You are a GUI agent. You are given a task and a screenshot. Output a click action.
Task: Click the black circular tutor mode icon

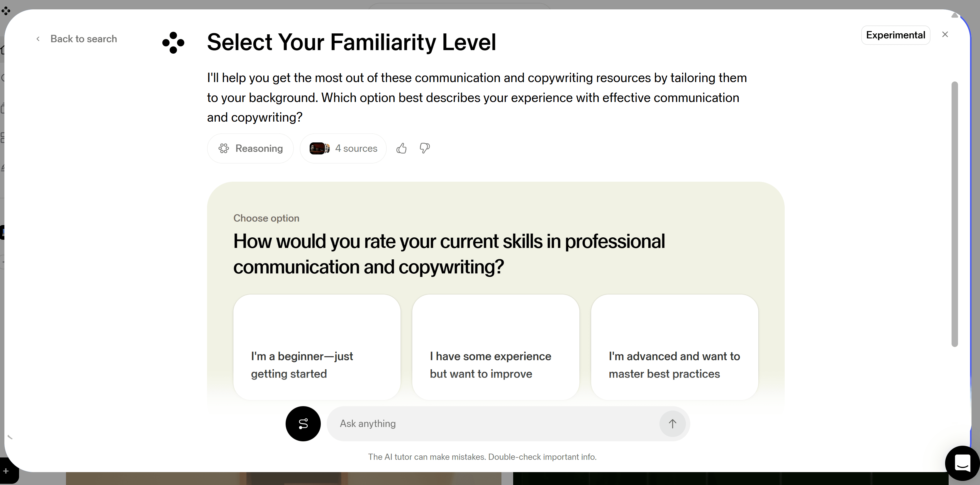(x=303, y=424)
